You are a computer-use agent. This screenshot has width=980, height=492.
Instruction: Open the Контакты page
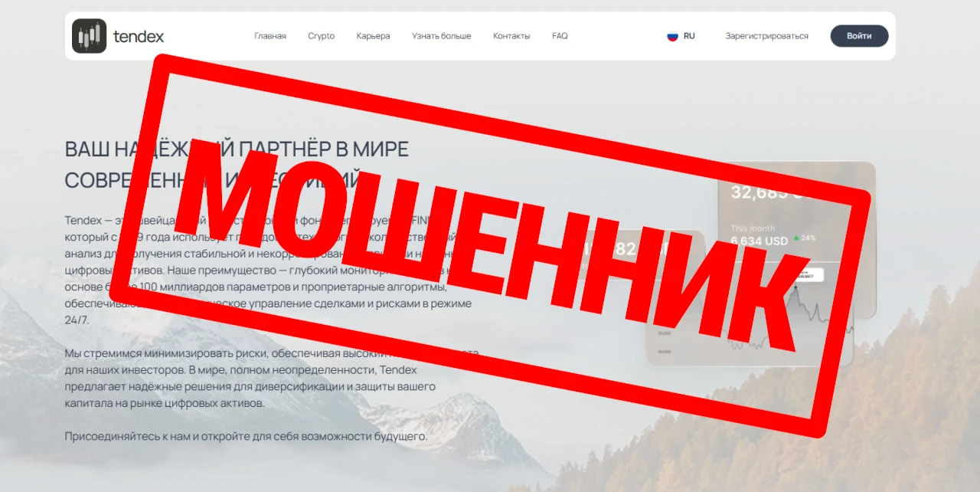pyautogui.click(x=511, y=36)
